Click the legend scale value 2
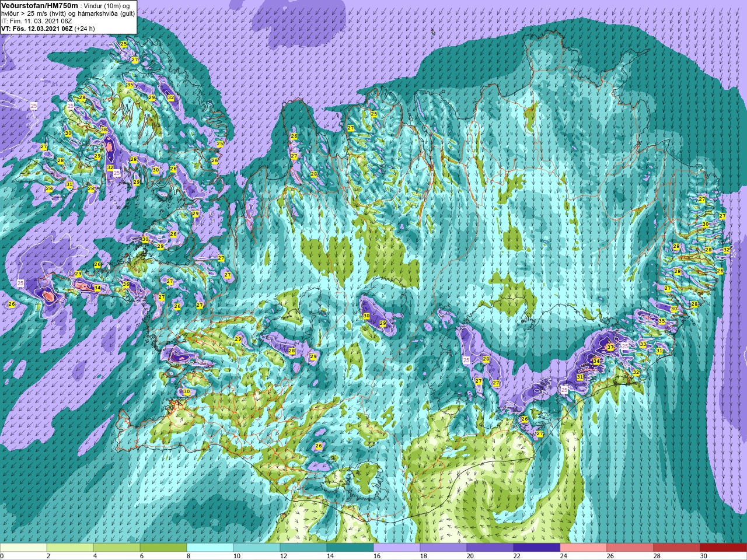This screenshot has height=560, width=747. tap(48, 556)
